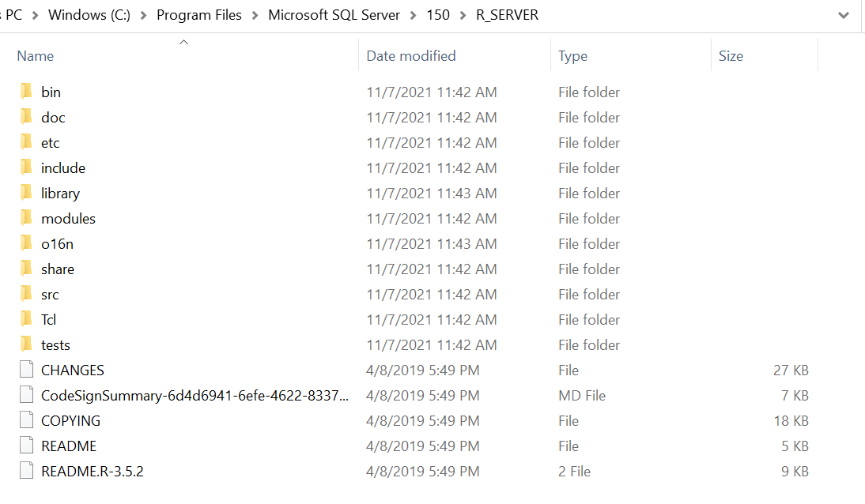Click the README.R-3.5.2 file icon

click(26, 471)
